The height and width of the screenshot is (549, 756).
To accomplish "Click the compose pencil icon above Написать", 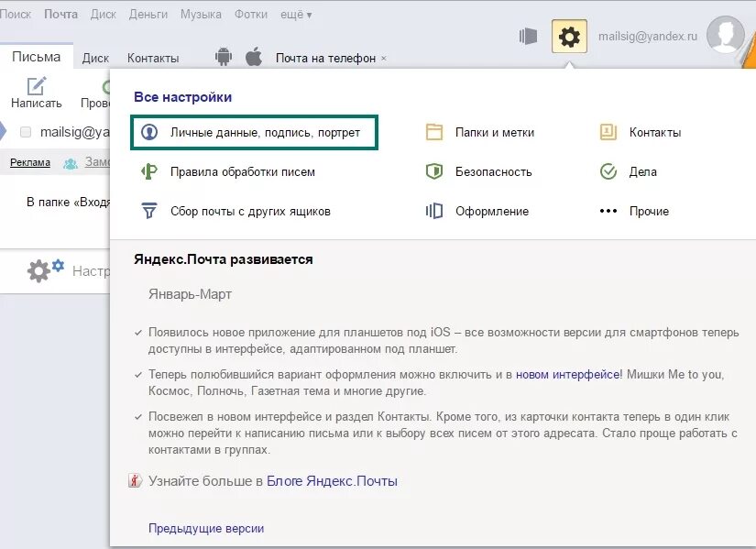I will (x=36, y=86).
